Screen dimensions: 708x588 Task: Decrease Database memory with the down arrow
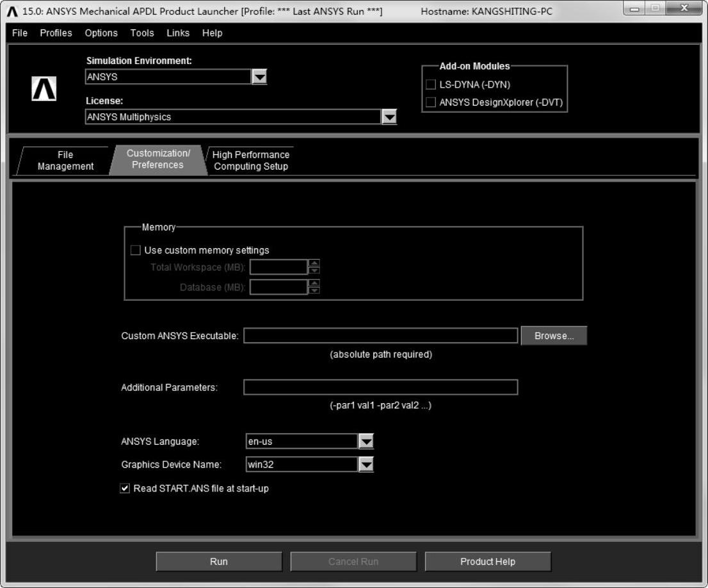click(314, 290)
